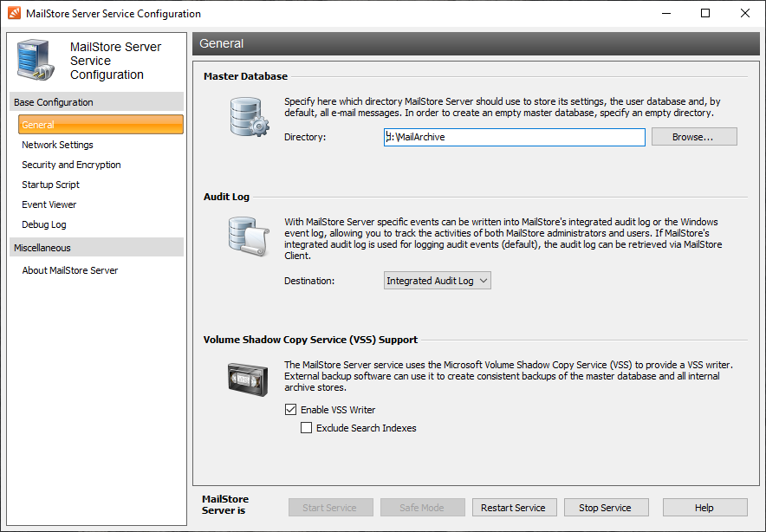The height and width of the screenshot is (532, 766).
Task: Click Browse to choose a directory
Action: click(x=694, y=137)
